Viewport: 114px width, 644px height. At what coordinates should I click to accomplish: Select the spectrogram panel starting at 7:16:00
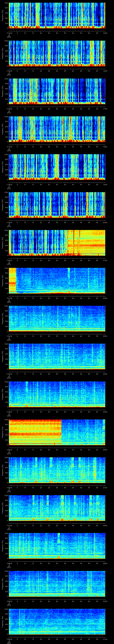(x=57, y=91)
